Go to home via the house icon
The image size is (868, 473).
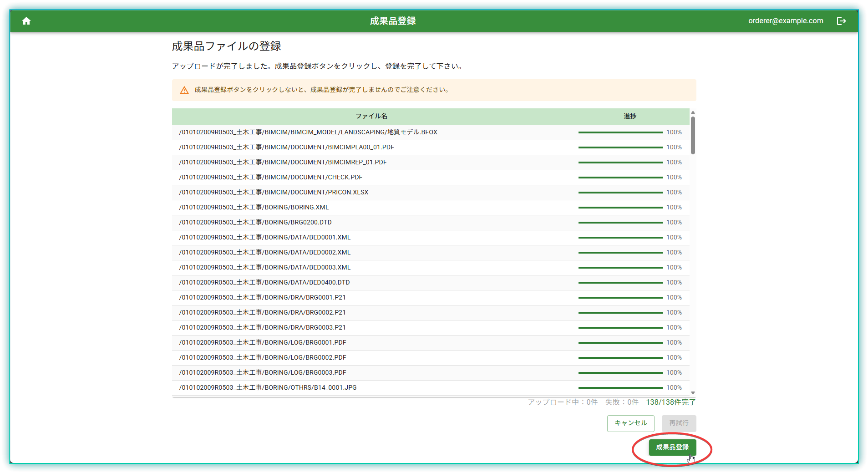26,21
